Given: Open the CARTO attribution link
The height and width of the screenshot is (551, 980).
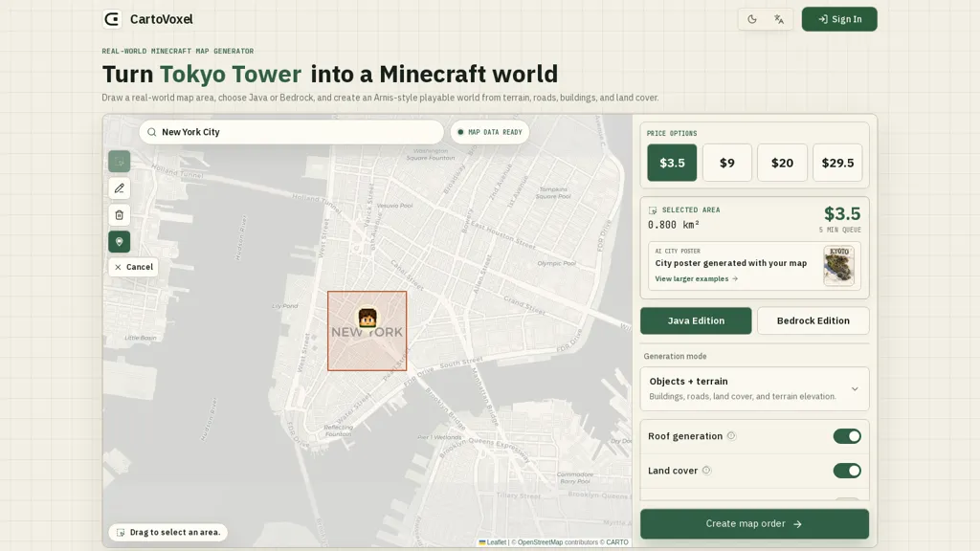Looking at the screenshot, I should coord(617,542).
